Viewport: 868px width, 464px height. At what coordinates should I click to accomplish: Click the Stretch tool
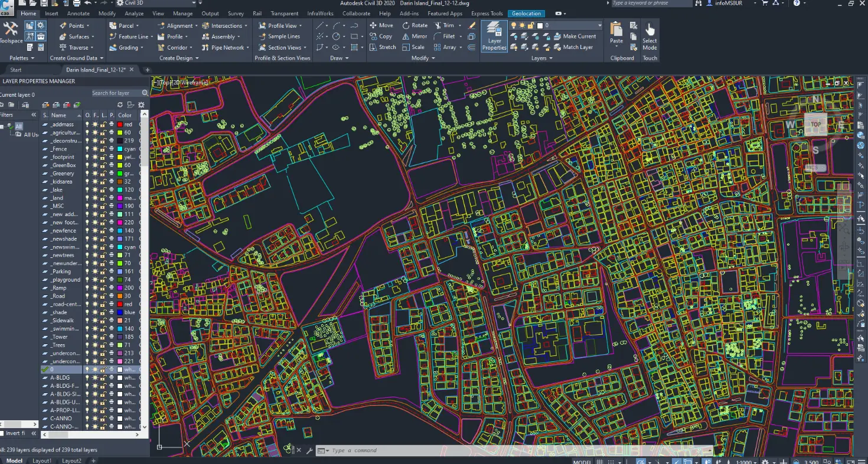point(382,47)
